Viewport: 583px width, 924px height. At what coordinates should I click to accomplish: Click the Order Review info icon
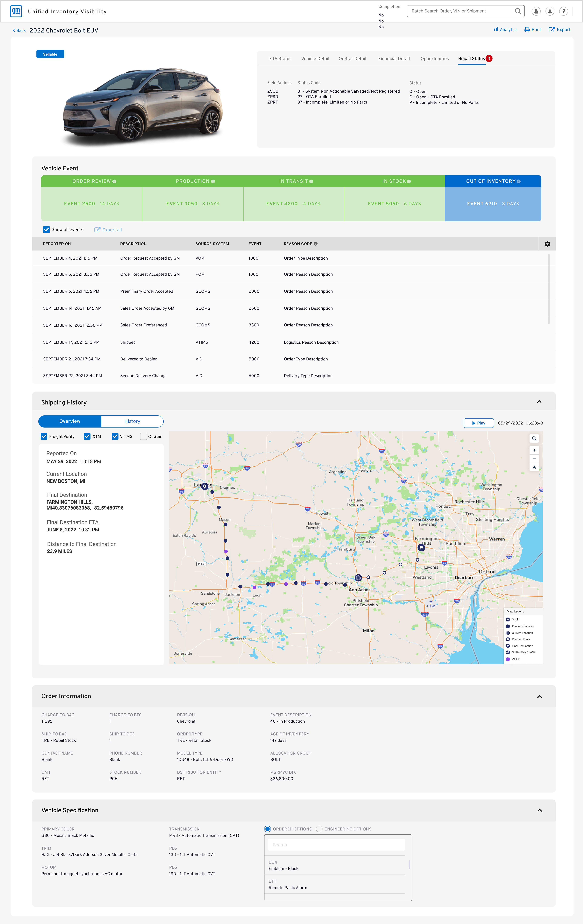coord(114,181)
